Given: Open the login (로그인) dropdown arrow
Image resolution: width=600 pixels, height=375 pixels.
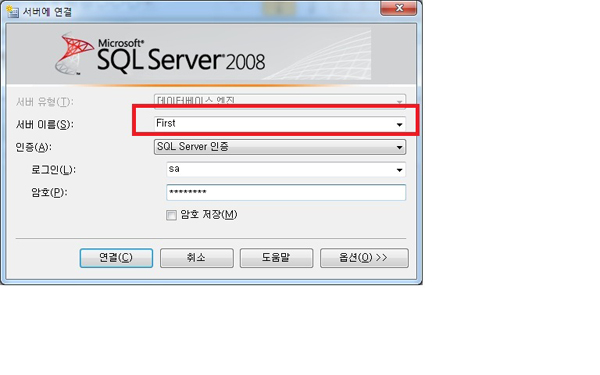Looking at the screenshot, I should click(x=399, y=170).
